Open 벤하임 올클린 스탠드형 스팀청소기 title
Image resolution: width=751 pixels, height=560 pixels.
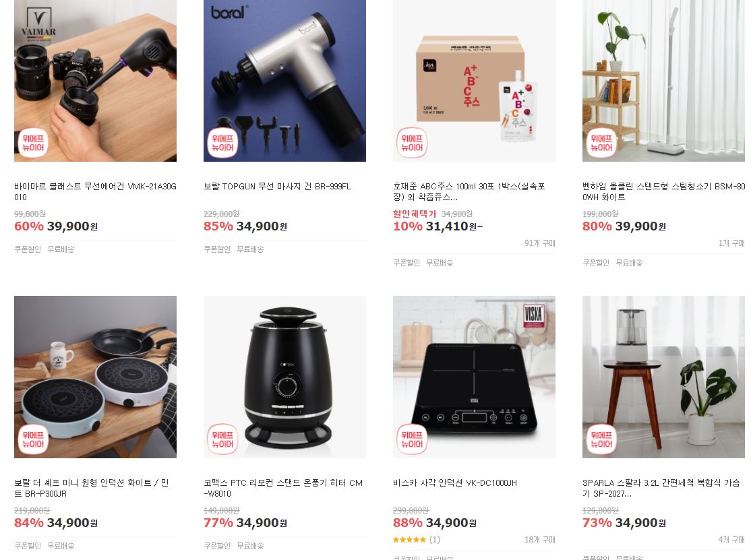point(663,191)
